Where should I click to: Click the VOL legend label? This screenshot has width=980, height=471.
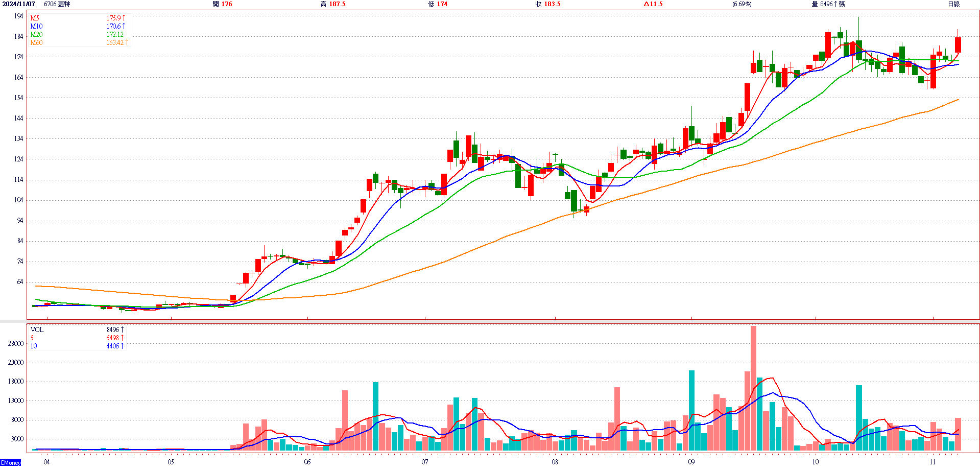coord(37,329)
